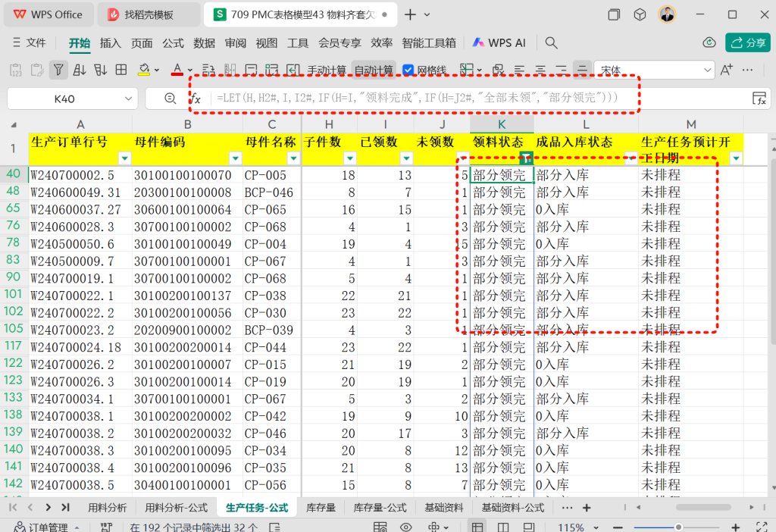This screenshot has height=532, width=776.
Task: Open the freeze panes dropdown icon
Action: pyautogui.click(x=470, y=70)
